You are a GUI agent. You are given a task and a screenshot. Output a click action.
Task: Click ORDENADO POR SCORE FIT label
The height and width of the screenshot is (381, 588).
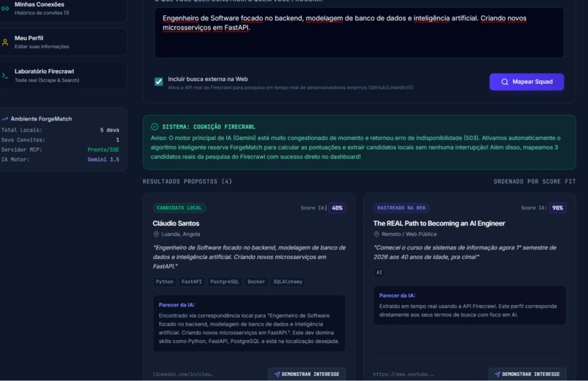534,182
